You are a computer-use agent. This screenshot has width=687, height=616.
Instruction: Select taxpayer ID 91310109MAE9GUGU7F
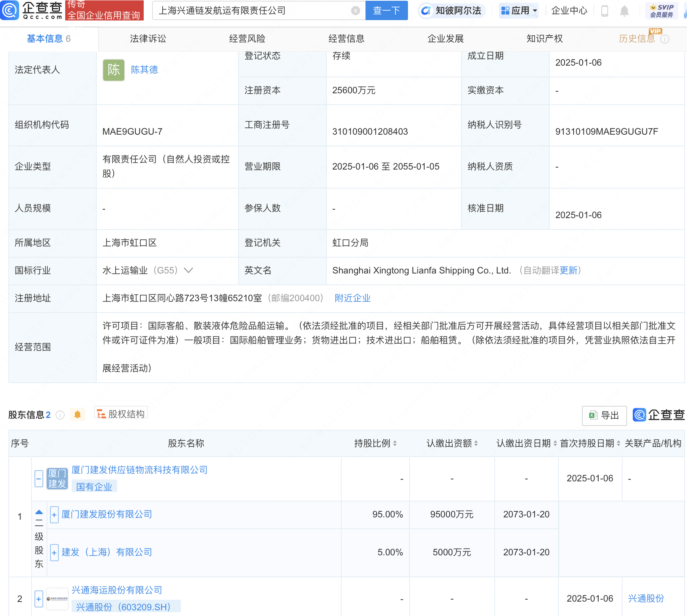607,132
